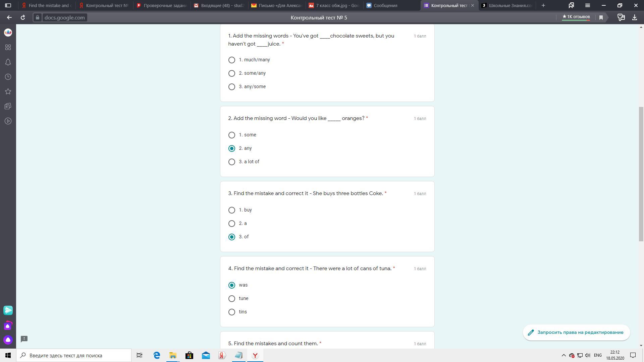Open Alice assistant icon in sidebar

point(8,340)
